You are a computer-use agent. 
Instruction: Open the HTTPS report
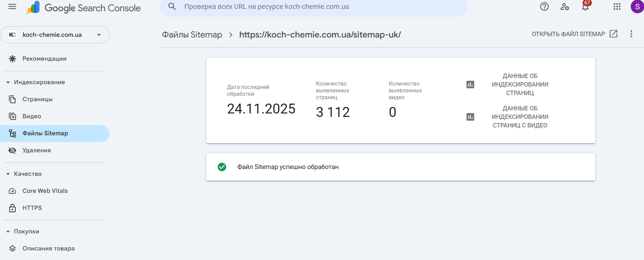click(x=55, y=208)
